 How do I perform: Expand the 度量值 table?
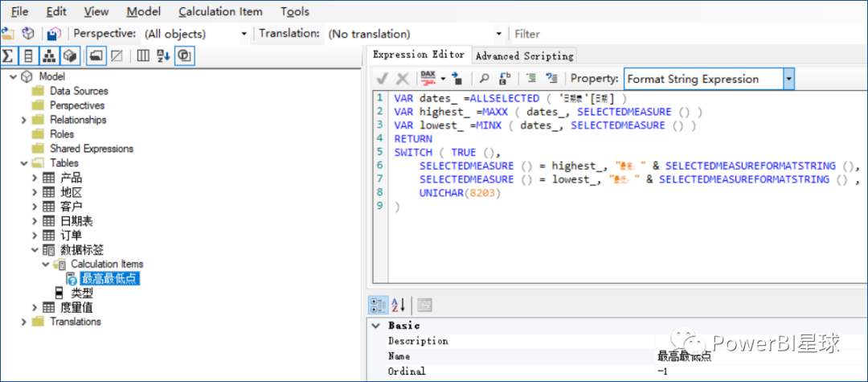tap(35, 307)
